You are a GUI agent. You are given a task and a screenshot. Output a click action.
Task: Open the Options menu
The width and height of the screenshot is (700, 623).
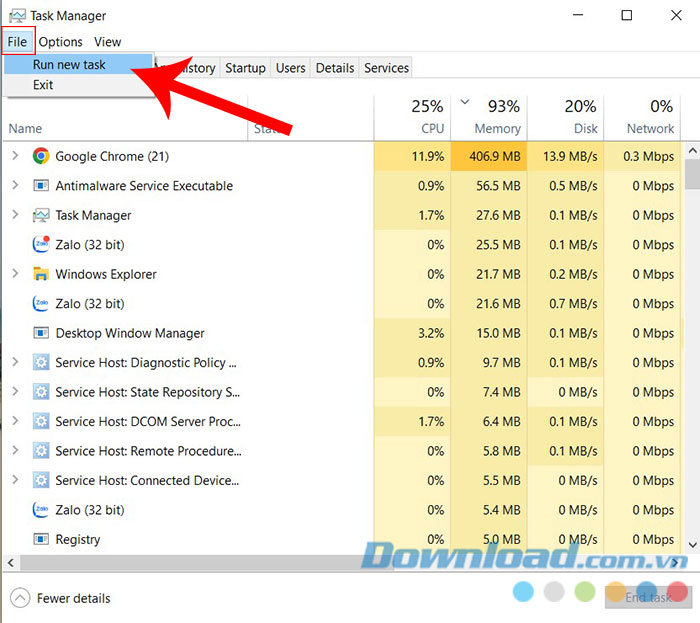pyautogui.click(x=61, y=42)
